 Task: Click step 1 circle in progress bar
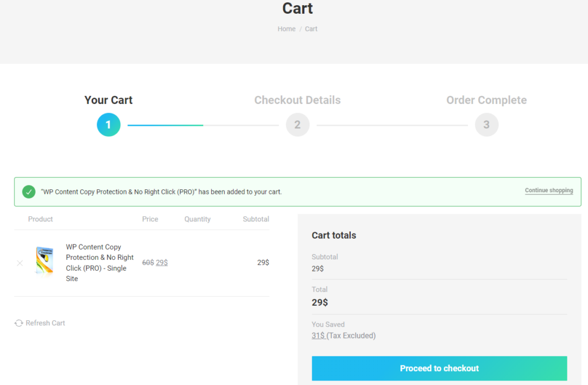point(109,125)
